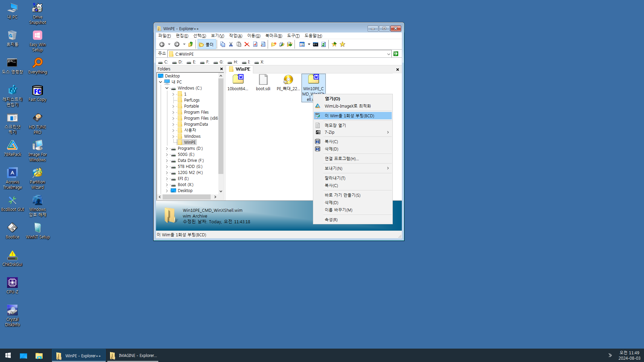Expand the Program Files folder node

173,112
